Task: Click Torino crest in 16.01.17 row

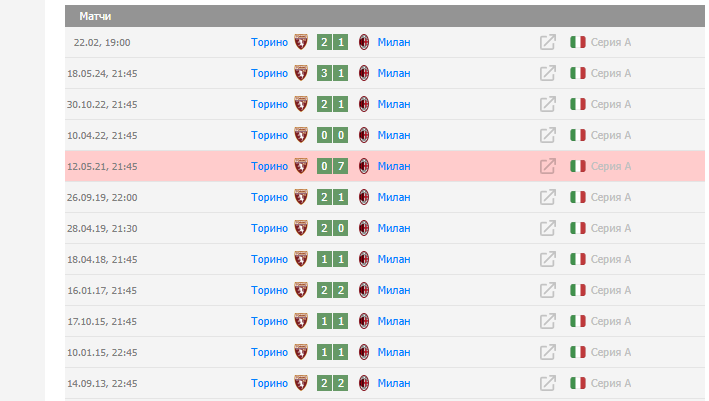Action: pyautogui.click(x=301, y=290)
